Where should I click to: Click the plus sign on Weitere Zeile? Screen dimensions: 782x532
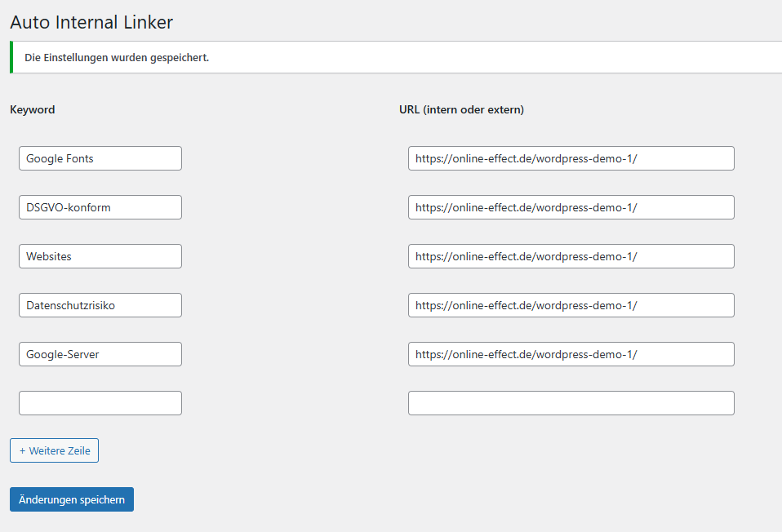click(22, 450)
